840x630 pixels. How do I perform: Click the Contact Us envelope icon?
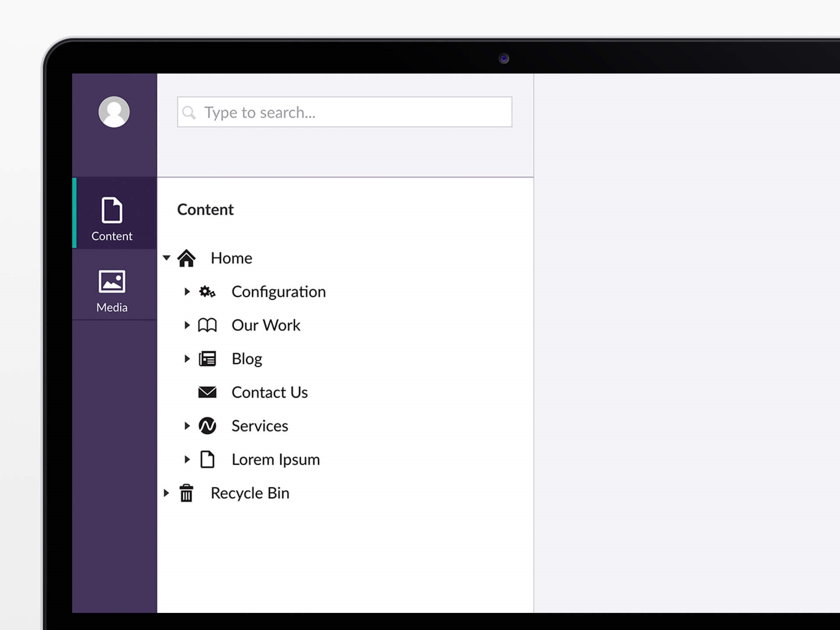point(207,392)
